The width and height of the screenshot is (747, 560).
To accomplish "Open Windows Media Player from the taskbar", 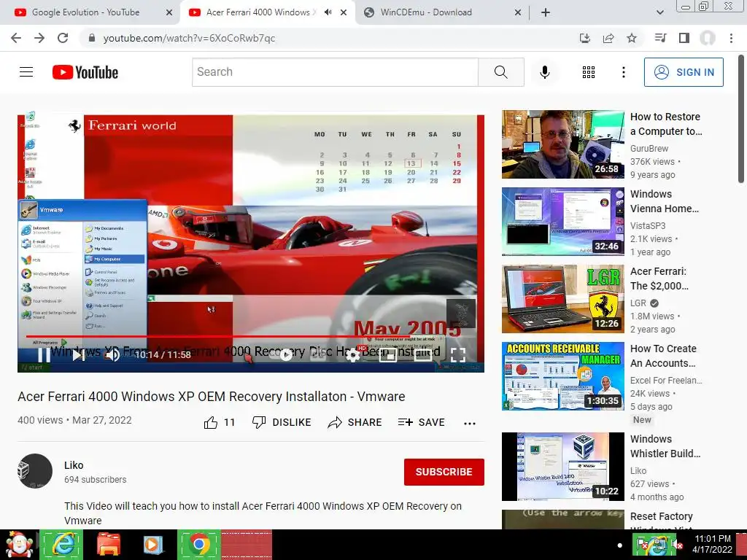I will (153, 545).
